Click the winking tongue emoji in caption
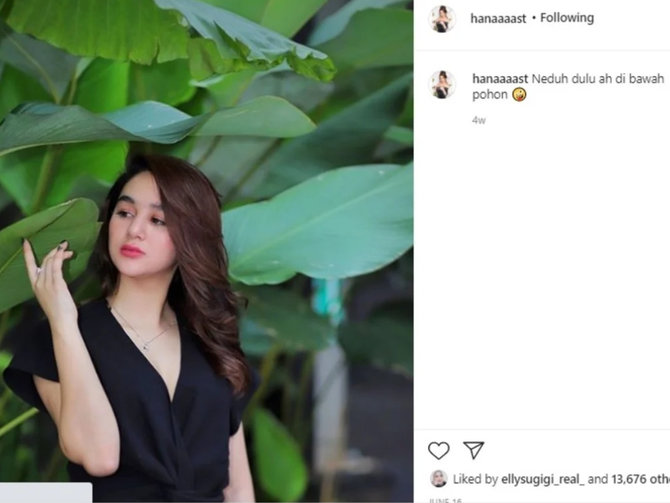 point(519,94)
